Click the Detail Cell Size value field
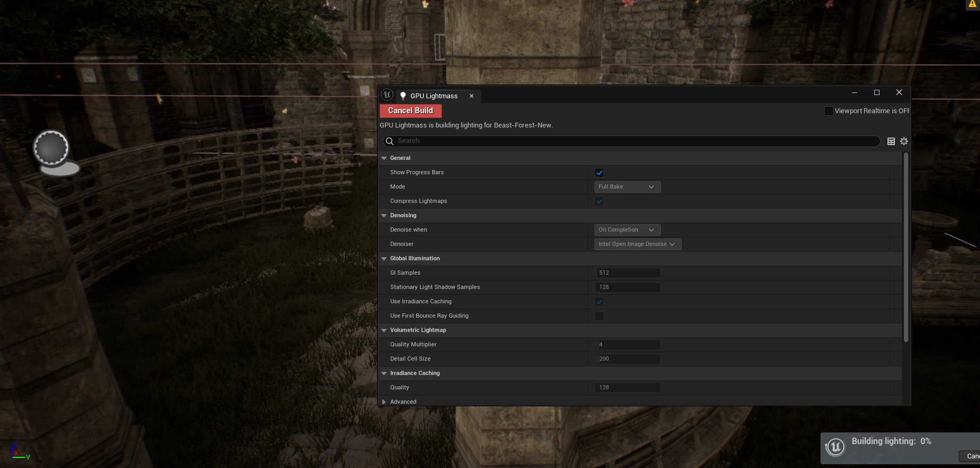This screenshot has height=468, width=980. pos(627,359)
